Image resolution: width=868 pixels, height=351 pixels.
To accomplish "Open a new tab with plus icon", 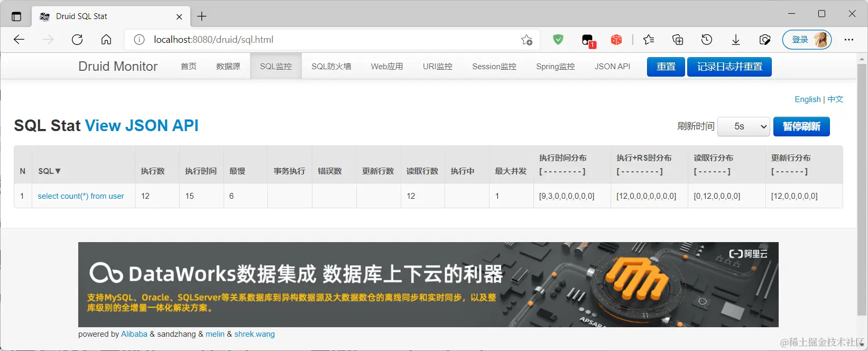I will tap(202, 16).
